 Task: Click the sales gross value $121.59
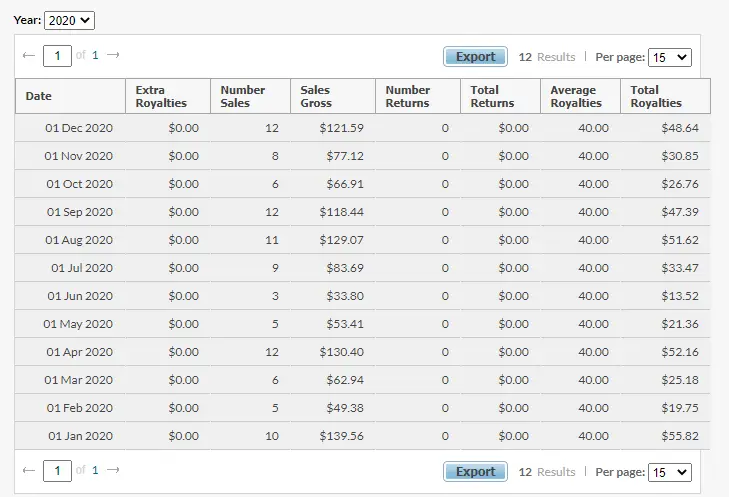342,128
